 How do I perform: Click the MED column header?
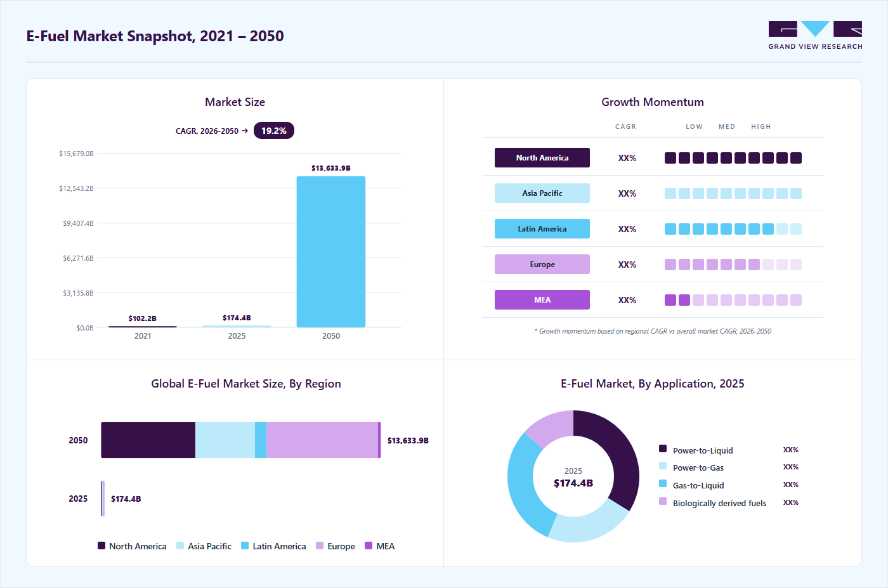727,127
